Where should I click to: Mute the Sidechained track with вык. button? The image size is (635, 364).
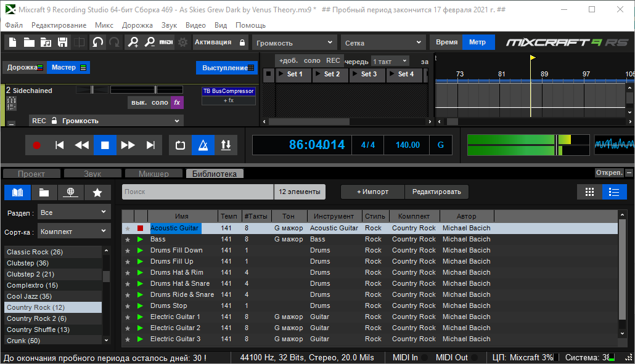(139, 103)
